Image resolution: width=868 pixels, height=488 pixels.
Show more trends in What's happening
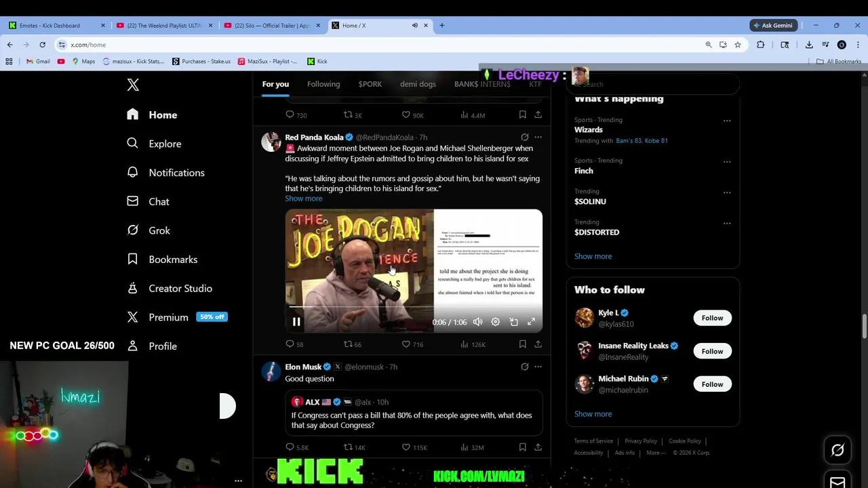pos(593,256)
